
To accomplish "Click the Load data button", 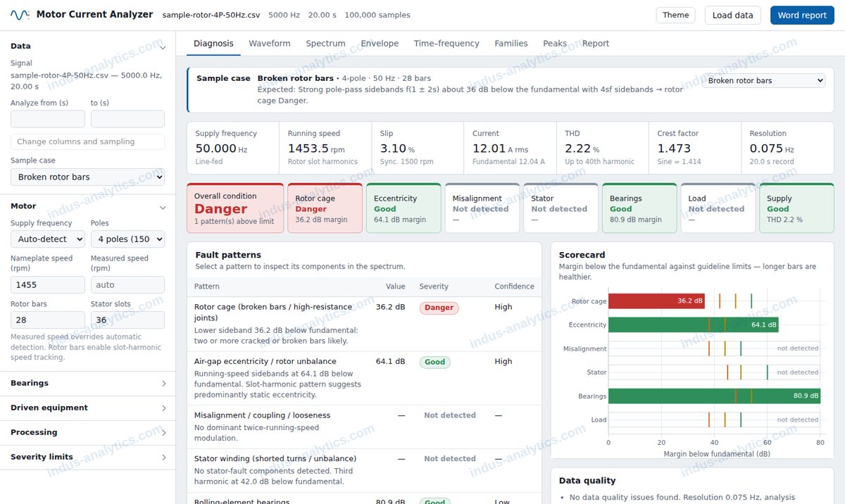I will 732,15.
